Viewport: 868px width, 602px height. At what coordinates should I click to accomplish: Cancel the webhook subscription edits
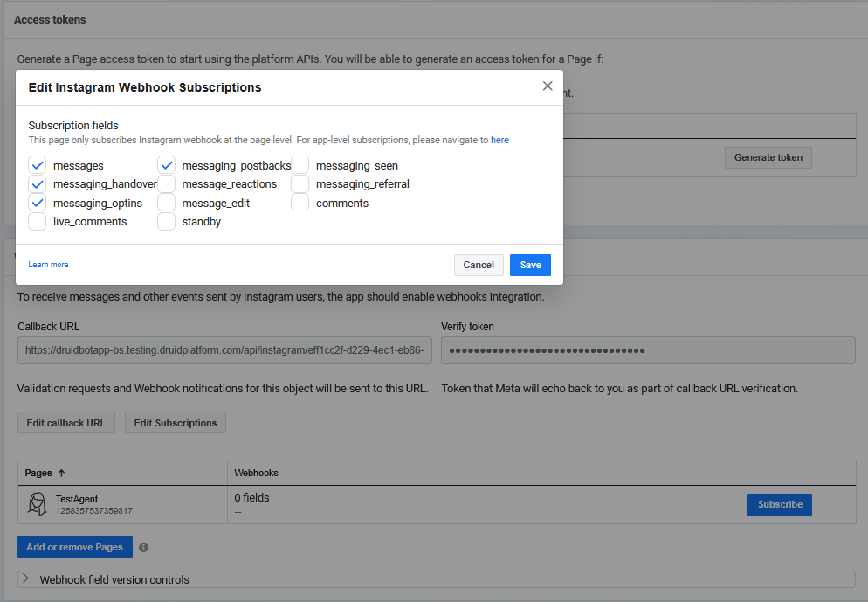[479, 265]
